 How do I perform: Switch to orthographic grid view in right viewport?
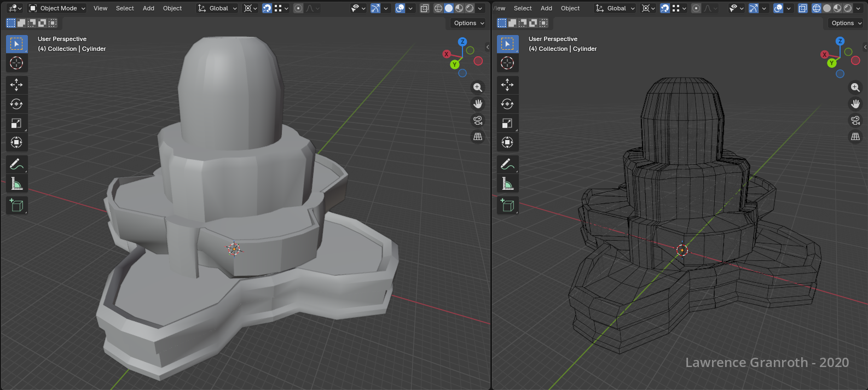[x=855, y=137]
